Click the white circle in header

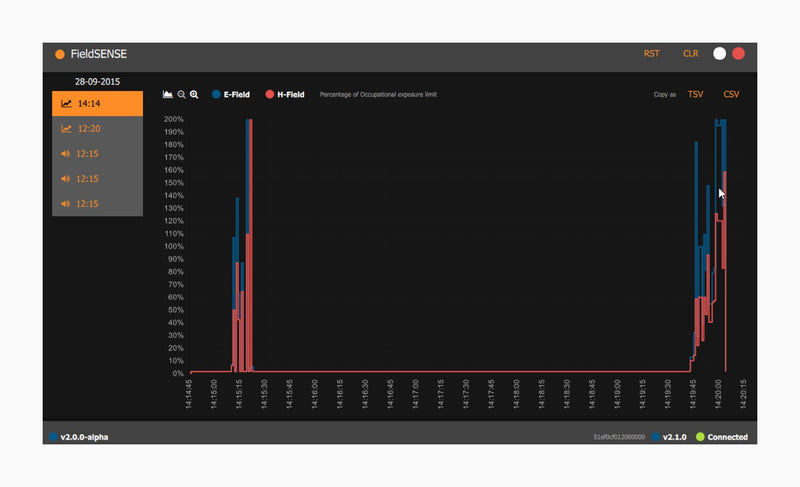click(x=719, y=54)
